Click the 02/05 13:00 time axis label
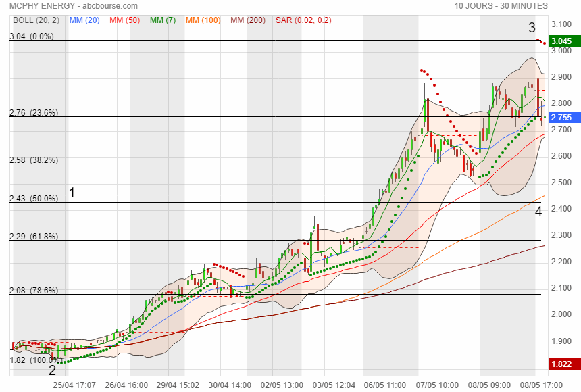 282,385
